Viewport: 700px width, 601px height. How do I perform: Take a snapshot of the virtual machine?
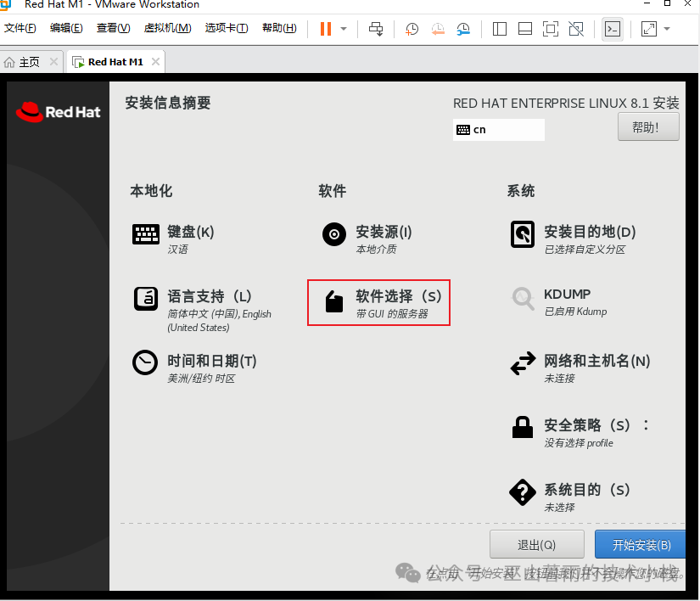[412, 28]
